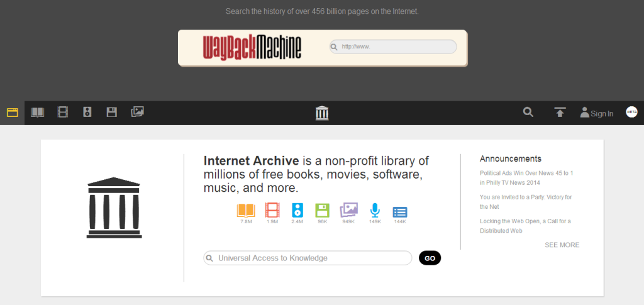
Task: Click the Internet Archive logo in the navbar center
Action: pyautogui.click(x=322, y=113)
